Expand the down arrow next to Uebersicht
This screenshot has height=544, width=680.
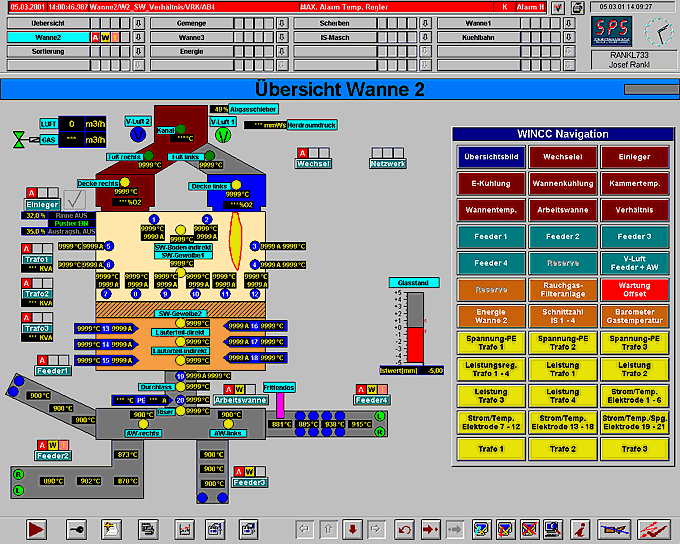(x=139, y=23)
